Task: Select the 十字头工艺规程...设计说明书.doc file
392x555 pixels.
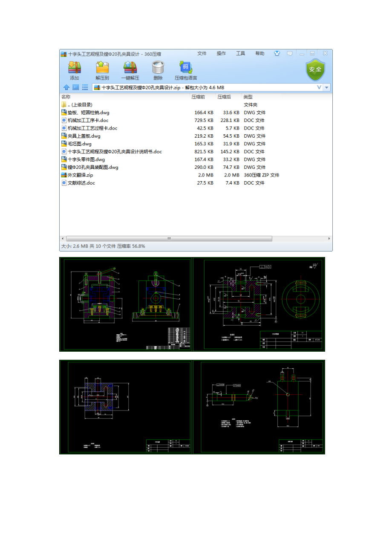Action: point(196,151)
